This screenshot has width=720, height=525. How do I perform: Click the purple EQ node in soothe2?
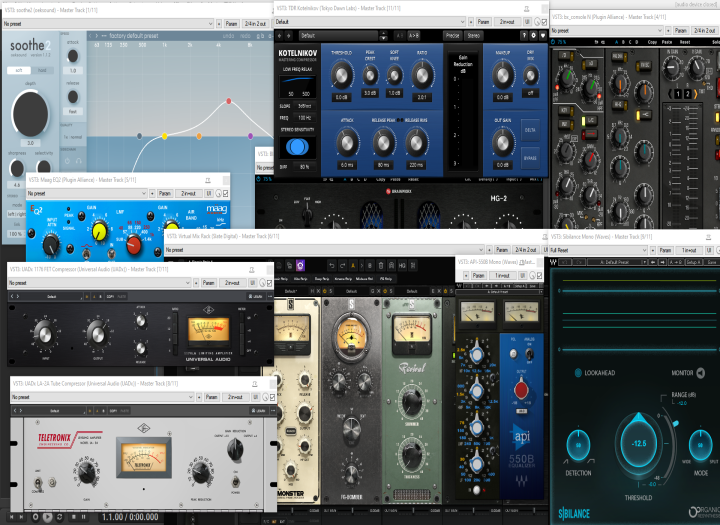coord(250,136)
